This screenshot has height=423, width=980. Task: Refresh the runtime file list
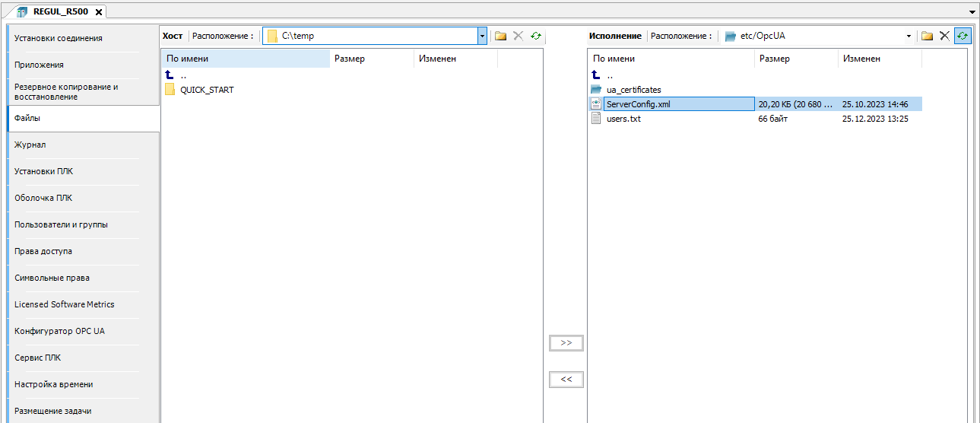(x=963, y=36)
